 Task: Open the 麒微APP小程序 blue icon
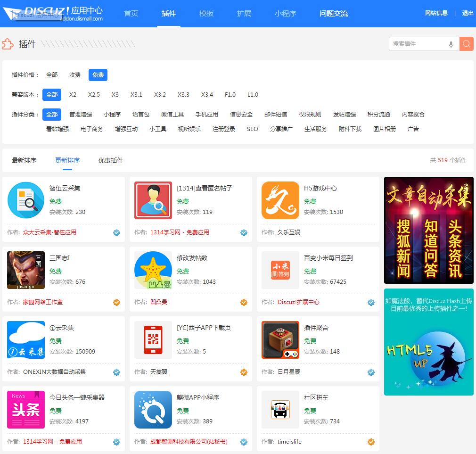pos(153,410)
